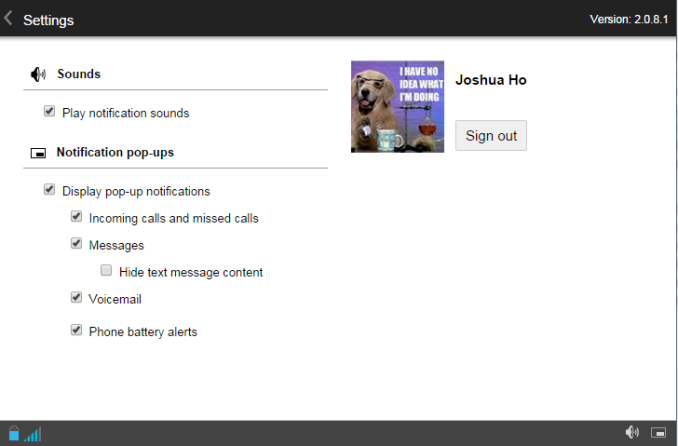
Task: Uncheck Incoming calls and missed calls
Action: [x=76, y=216]
